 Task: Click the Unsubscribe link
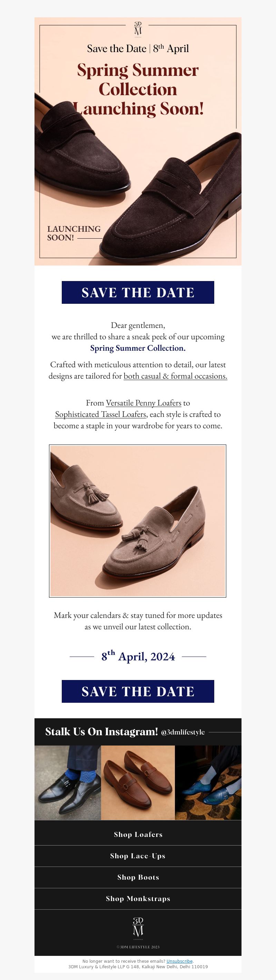tap(179, 961)
